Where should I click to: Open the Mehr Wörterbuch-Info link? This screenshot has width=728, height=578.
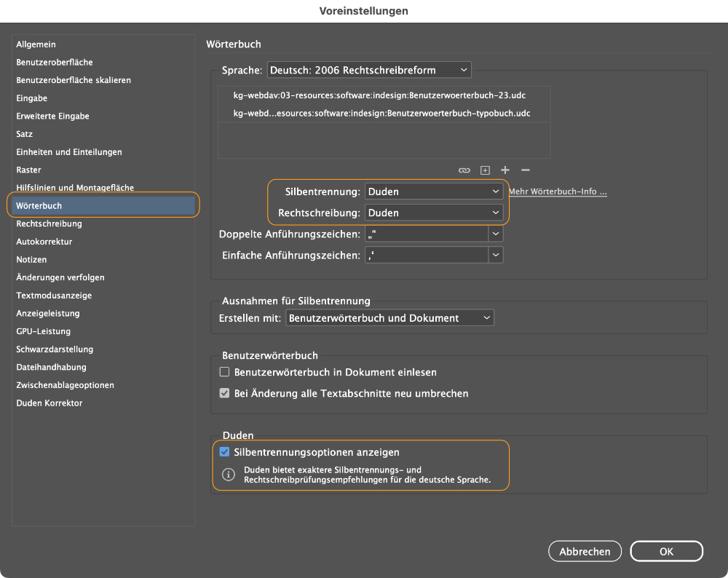[558, 191]
